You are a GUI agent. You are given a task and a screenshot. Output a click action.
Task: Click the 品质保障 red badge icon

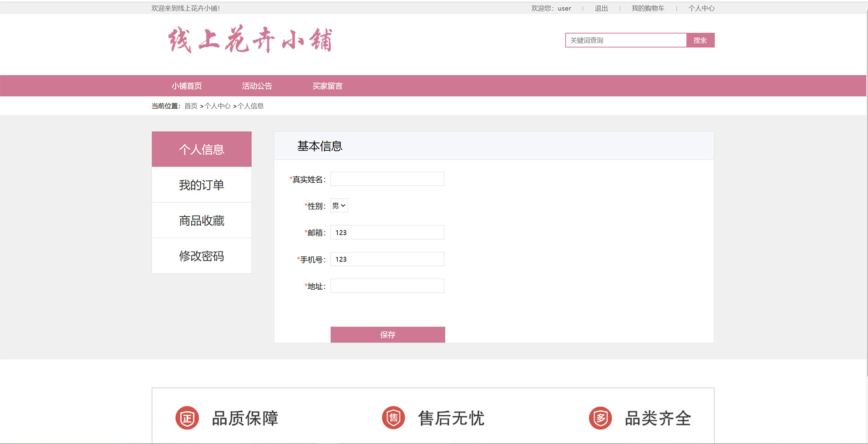(187, 418)
